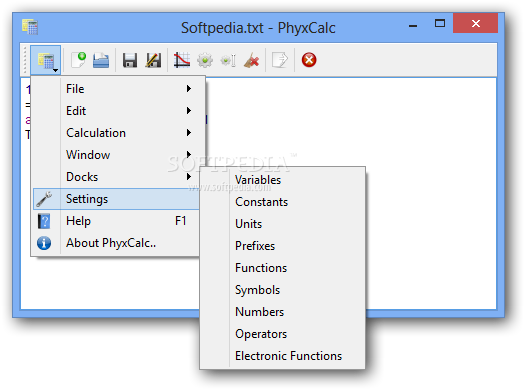Select the Settings menu entry

pos(117,199)
